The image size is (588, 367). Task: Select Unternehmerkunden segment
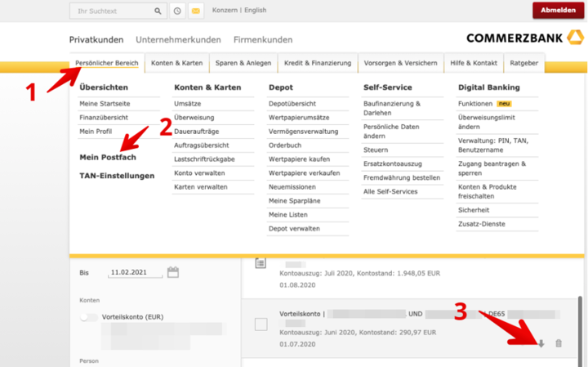point(179,40)
